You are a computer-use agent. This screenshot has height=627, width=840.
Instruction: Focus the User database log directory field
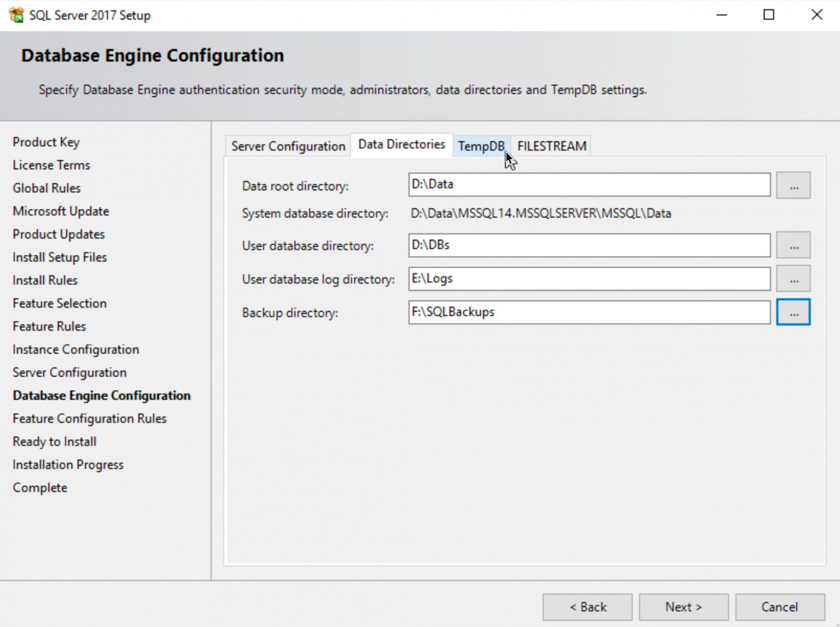tap(588, 279)
